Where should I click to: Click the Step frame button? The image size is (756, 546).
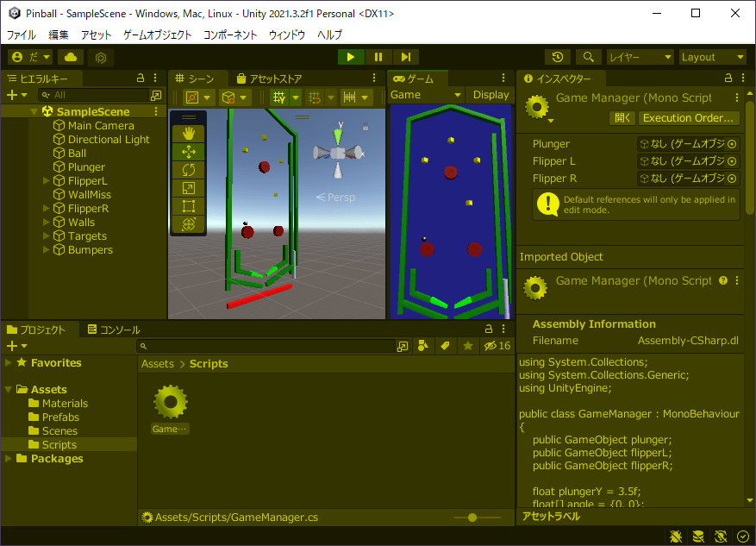click(405, 57)
